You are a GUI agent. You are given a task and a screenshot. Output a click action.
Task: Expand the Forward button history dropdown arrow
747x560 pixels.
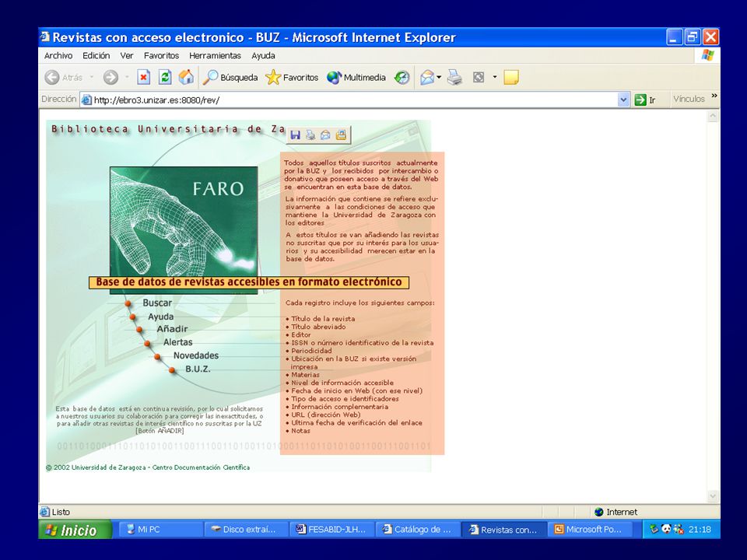coord(127,77)
